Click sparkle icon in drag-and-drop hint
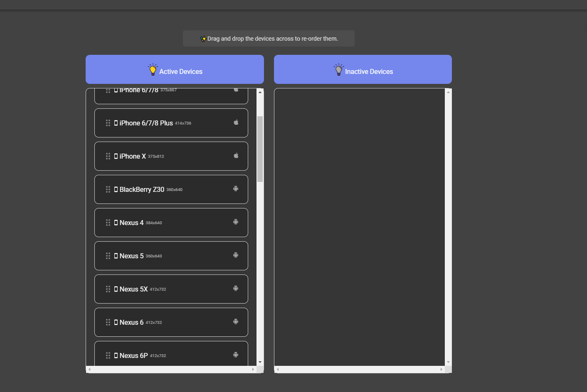This screenshot has height=392, width=587. pyautogui.click(x=203, y=39)
